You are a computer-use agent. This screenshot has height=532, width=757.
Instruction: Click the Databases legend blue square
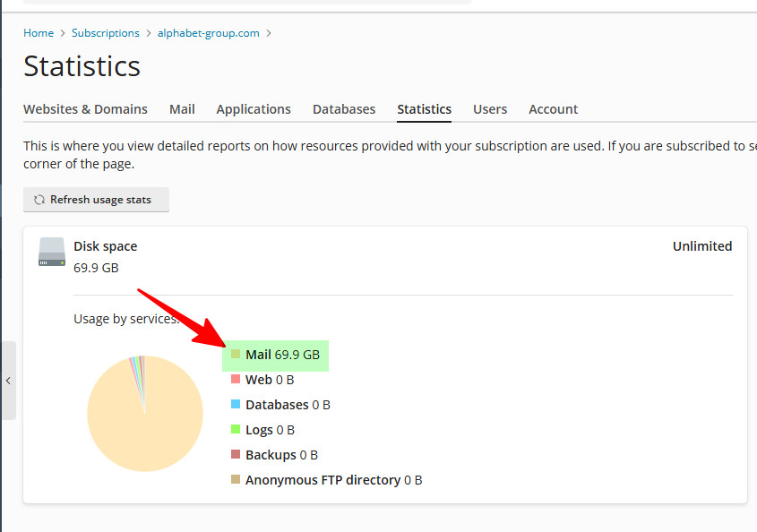tap(236, 405)
